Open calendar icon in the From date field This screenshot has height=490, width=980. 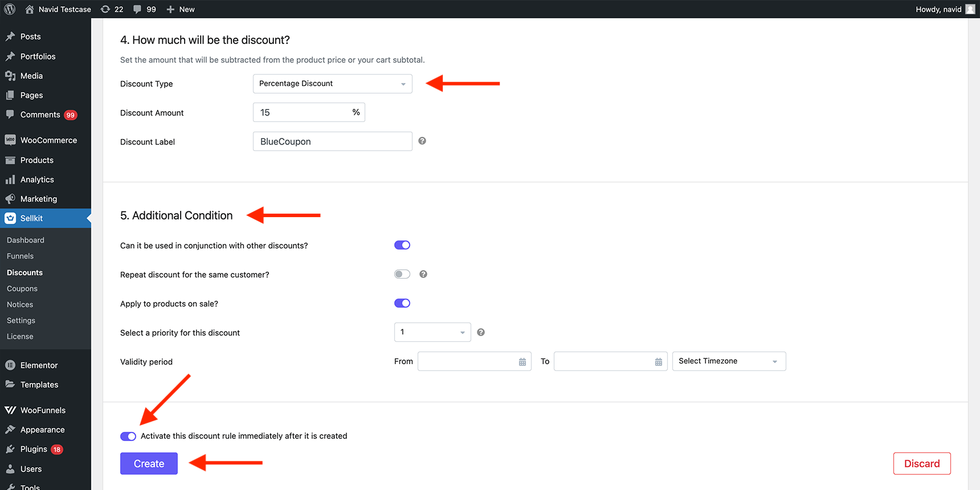point(522,362)
